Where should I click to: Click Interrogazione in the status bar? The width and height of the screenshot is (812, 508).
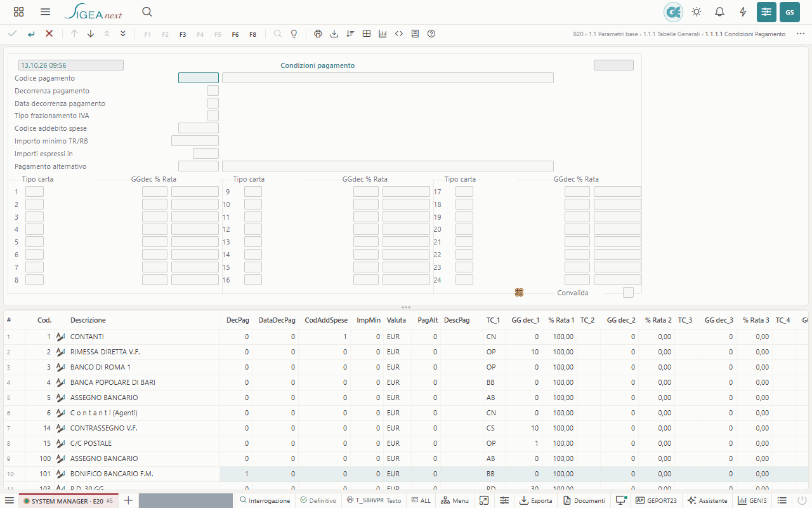point(265,500)
